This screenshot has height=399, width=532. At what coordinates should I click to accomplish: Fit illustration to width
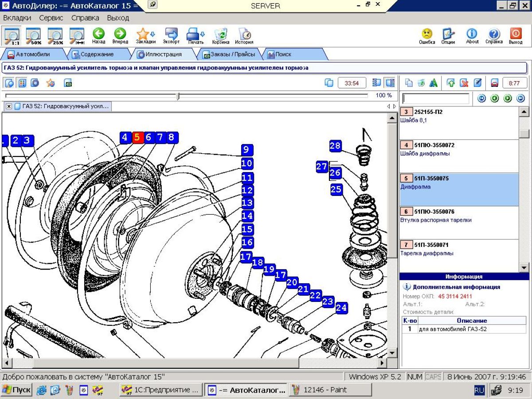[77, 35]
